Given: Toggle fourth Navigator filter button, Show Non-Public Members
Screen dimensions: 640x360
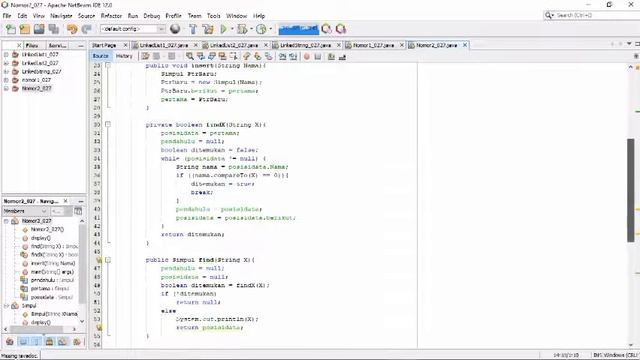Looking at the screenshot, I should coord(49,341).
